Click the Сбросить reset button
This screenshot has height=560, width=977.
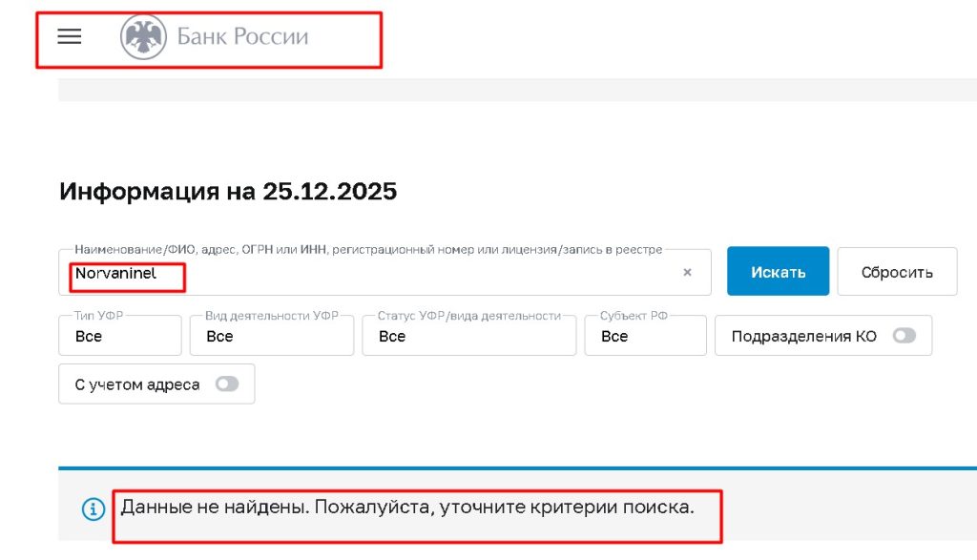896,271
